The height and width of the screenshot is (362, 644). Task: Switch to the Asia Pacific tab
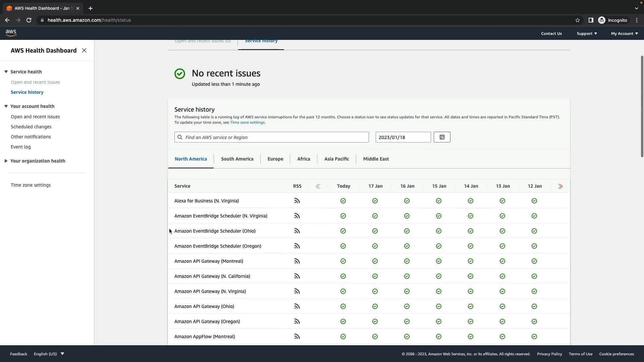point(336,159)
